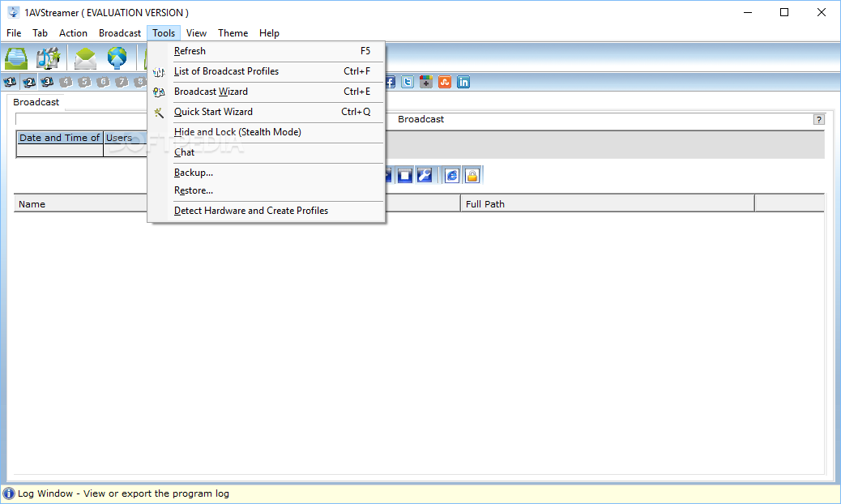Viewport: 841px width, 504px height.
Task: Maximize the 1AVStreamer window
Action: (x=784, y=12)
